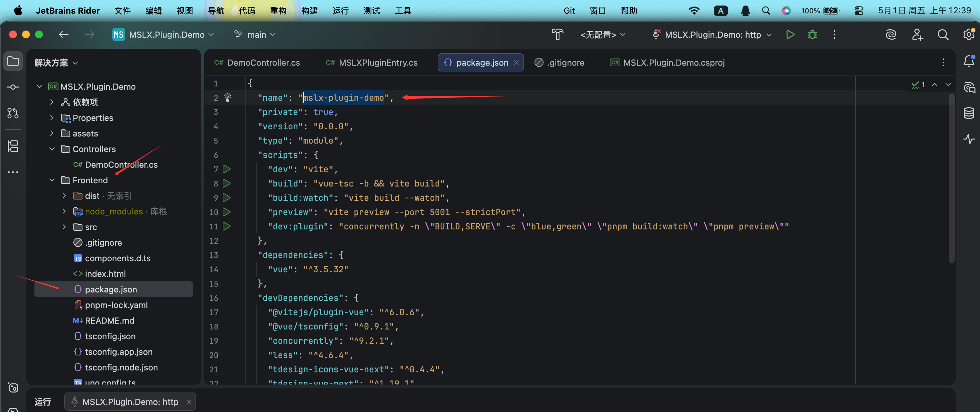This screenshot has height=412, width=980.
Task: Show more tool windows ellipsis
Action: [13, 172]
